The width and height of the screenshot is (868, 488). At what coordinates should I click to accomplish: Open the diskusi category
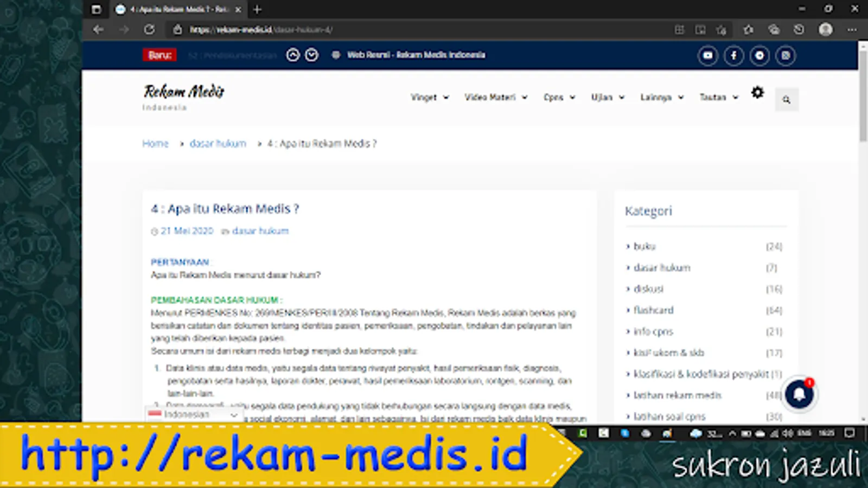[648, 289]
